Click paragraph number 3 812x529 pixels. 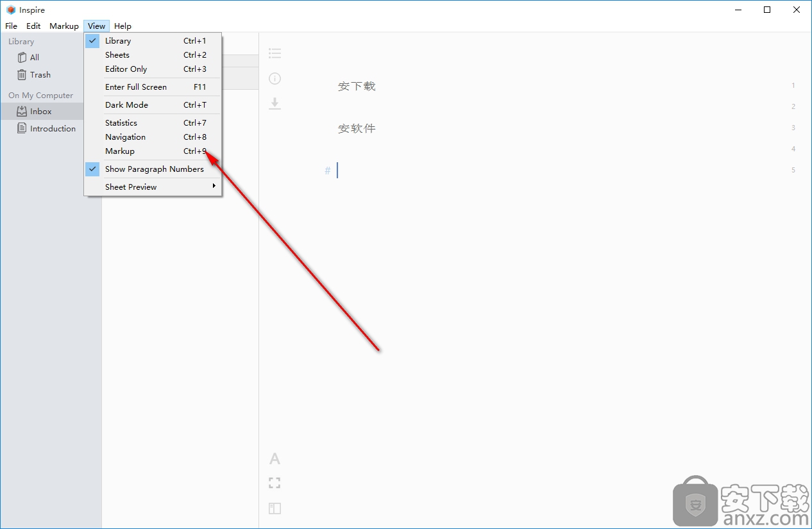793,128
